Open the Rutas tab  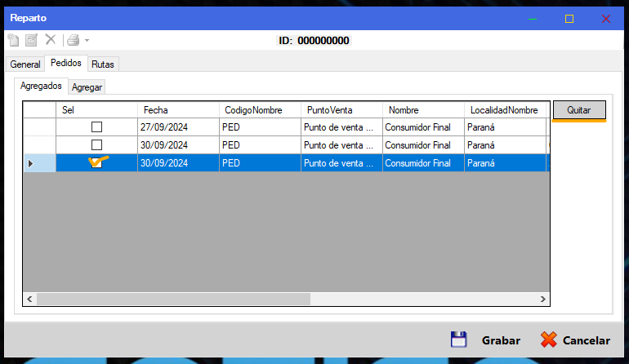pos(103,64)
